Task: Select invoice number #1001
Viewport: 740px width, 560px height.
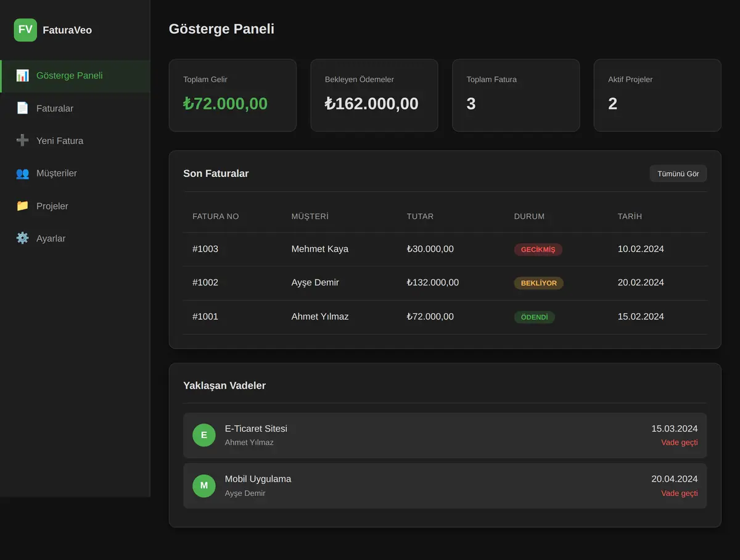Action: click(205, 316)
